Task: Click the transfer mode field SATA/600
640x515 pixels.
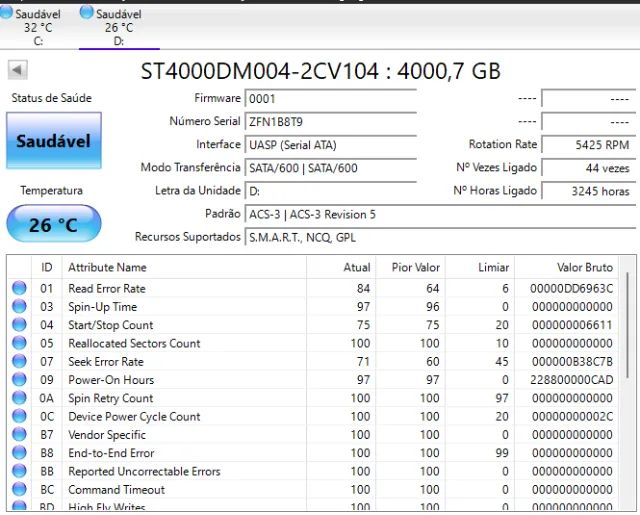Action: [331, 168]
